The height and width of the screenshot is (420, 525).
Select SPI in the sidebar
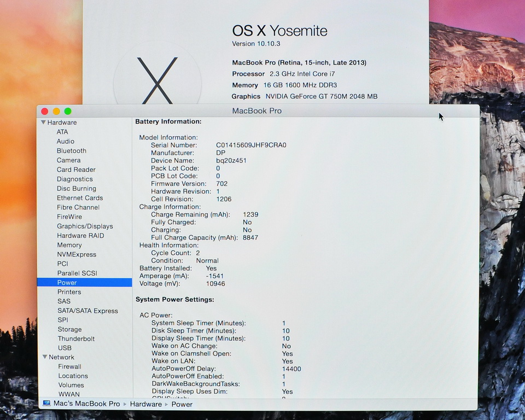pos(63,320)
